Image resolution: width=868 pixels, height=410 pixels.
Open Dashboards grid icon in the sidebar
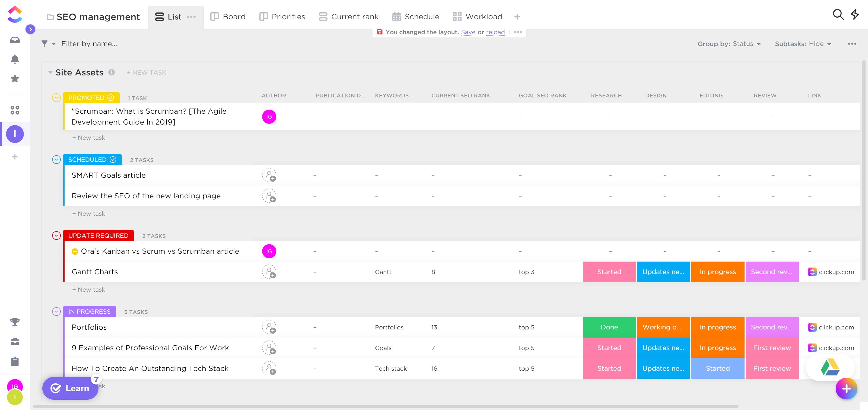coord(14,110)
